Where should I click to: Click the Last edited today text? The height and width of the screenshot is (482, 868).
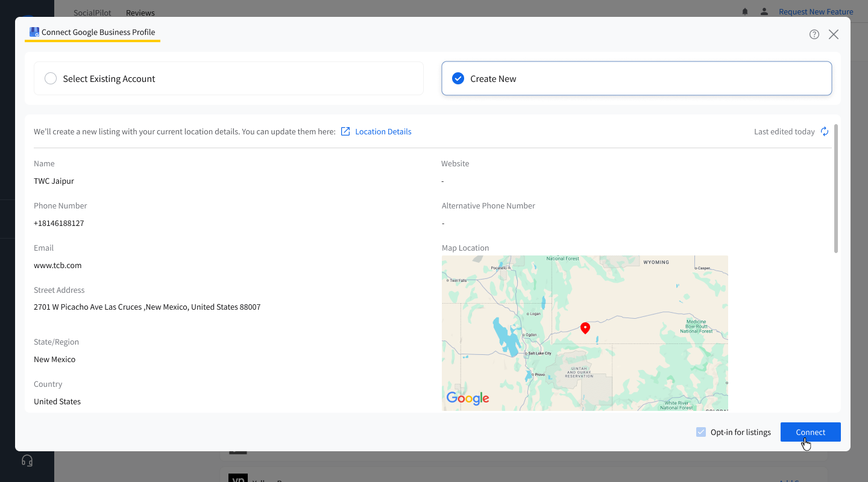tap(784, 131)
